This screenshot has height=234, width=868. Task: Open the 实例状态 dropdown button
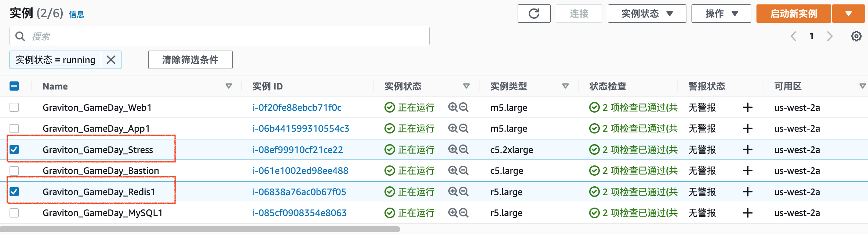point(647,14)
